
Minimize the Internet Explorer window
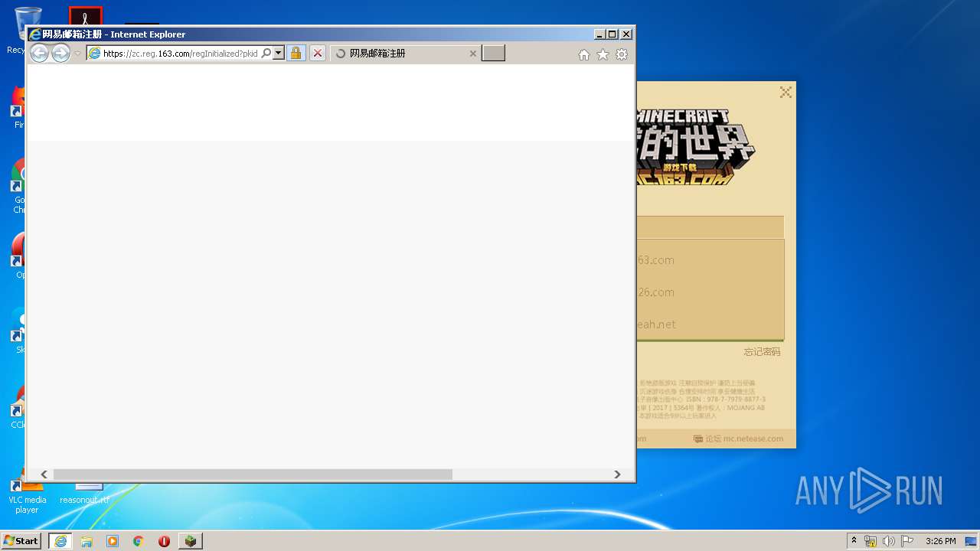click(599, 34)
